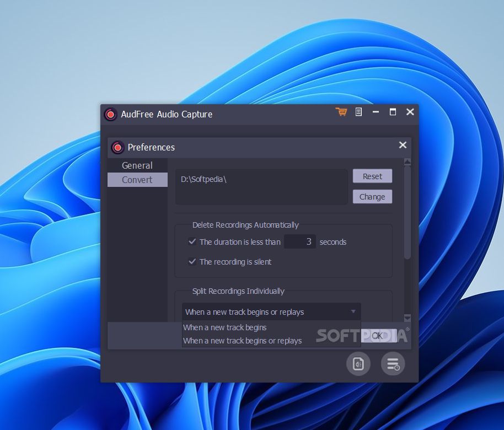504x430 pixels.
Task: Uncheck 'The duration is less than' option
Action: pyautogui.click(x=192, y=241)
